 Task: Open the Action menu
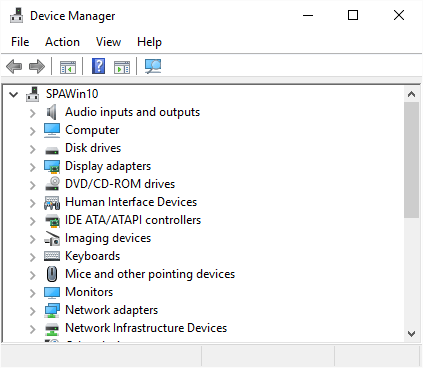point(62,42)
